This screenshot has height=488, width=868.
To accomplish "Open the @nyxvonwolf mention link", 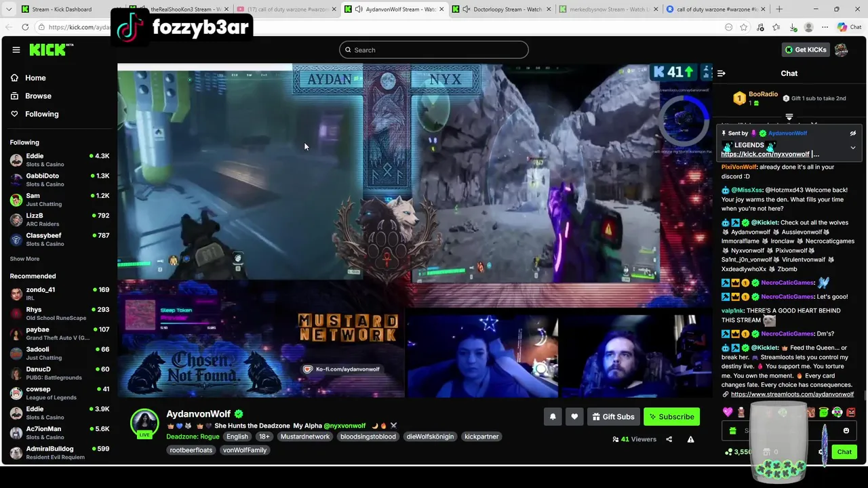I will (x=344, y=426).
